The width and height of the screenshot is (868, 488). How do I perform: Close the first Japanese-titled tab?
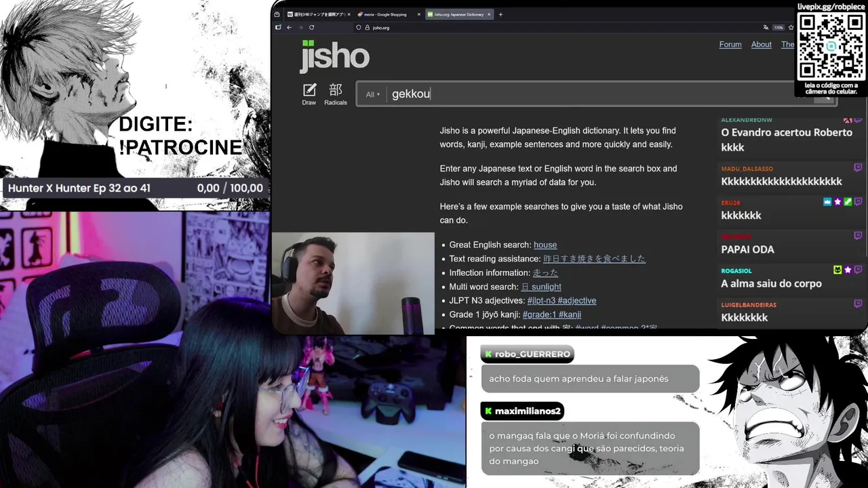click(x=349, y=14)
